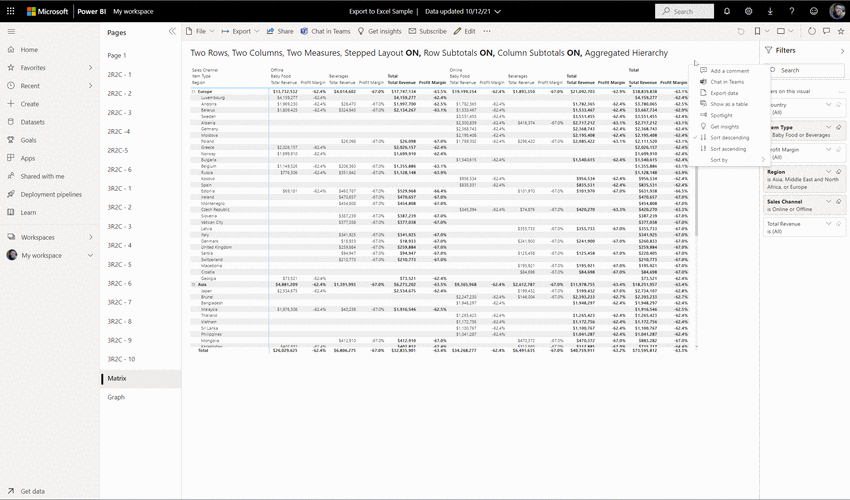Viewport: 850px width, 500px height.
Task: Collapse the Asia row group
Action: pyautogui.click(x=194, y=284)
